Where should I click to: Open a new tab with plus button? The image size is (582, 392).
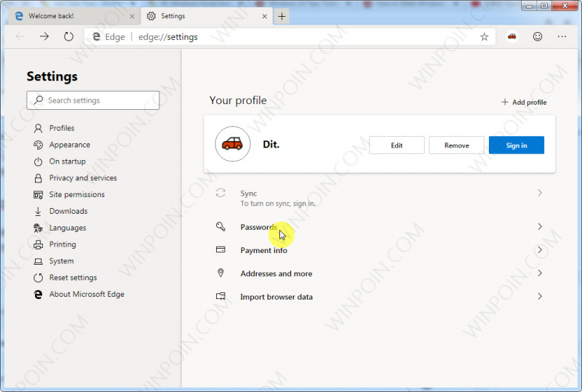pos(282,16)
